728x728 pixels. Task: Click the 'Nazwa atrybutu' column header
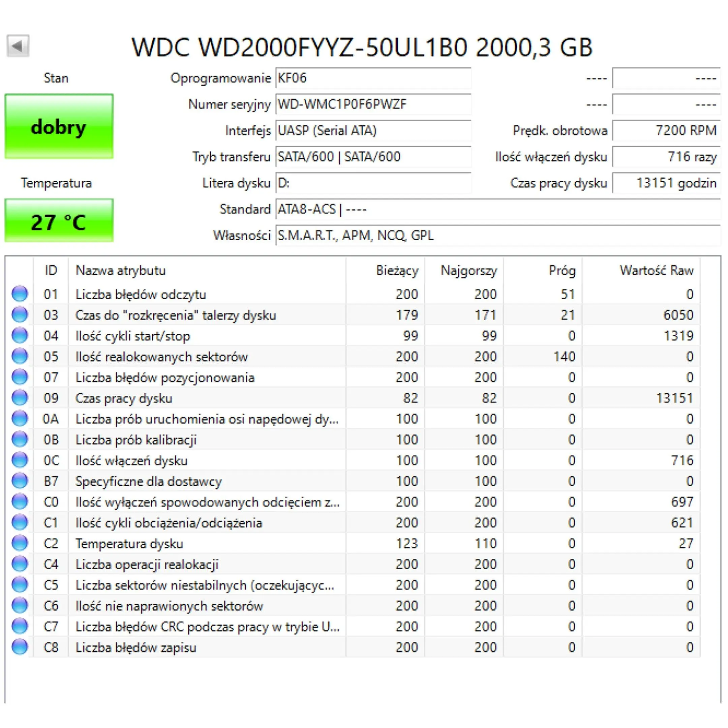207,271
